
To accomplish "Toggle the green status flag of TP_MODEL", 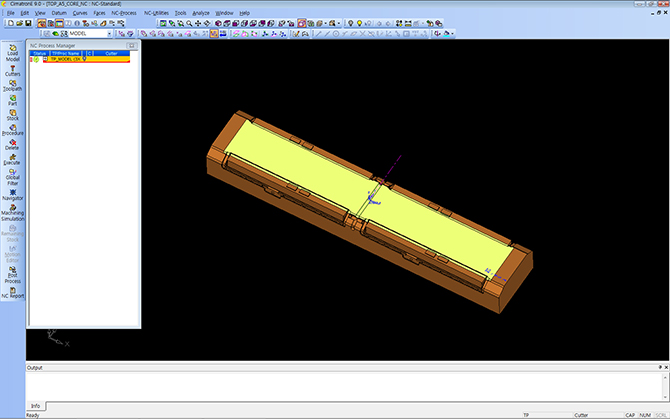I will 37,59.
